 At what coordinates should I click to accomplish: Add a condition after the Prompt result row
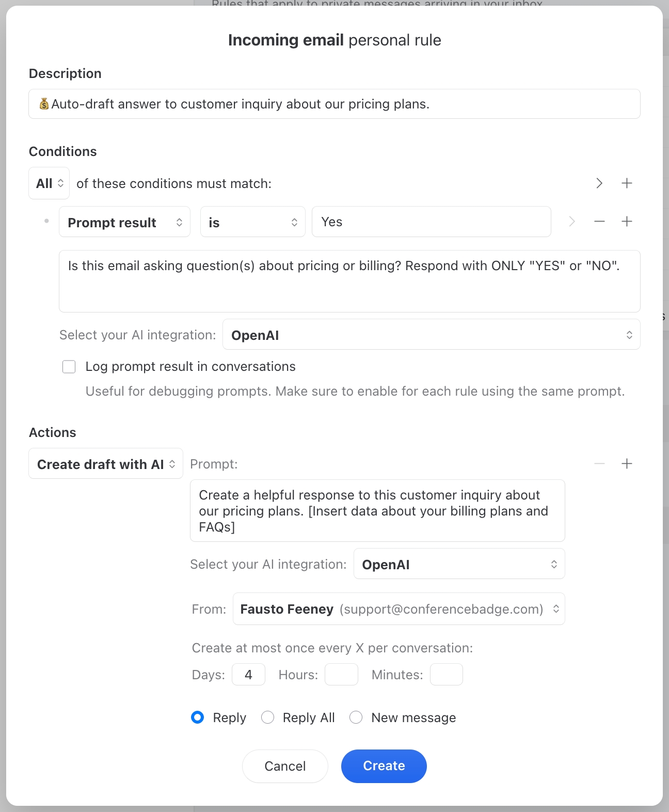pos(627,222)
